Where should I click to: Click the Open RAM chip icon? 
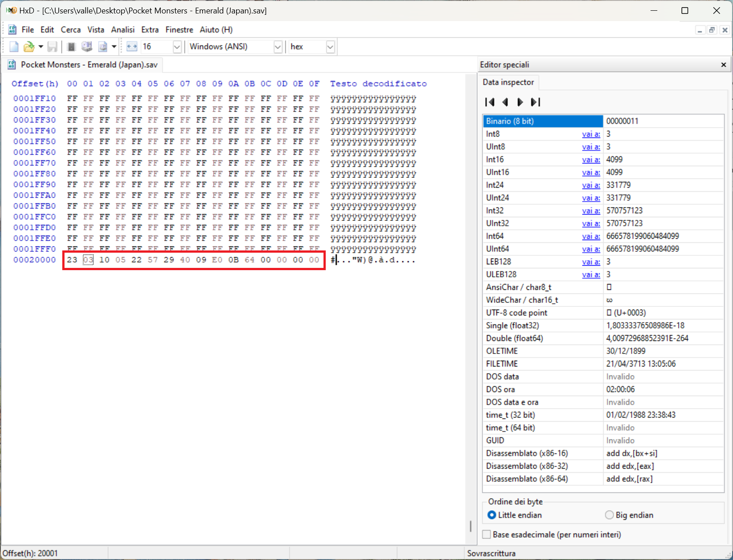tap(71, 47)
